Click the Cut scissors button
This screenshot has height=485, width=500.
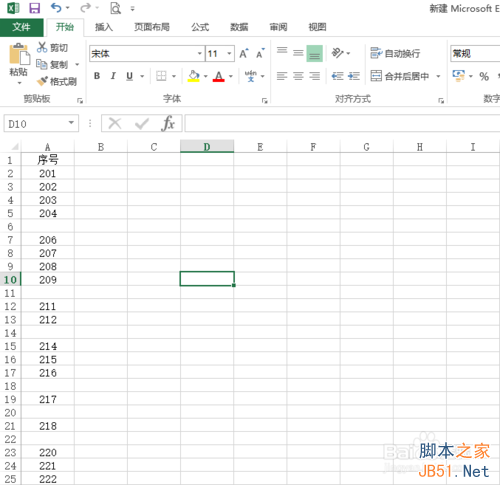coord(52,48)
